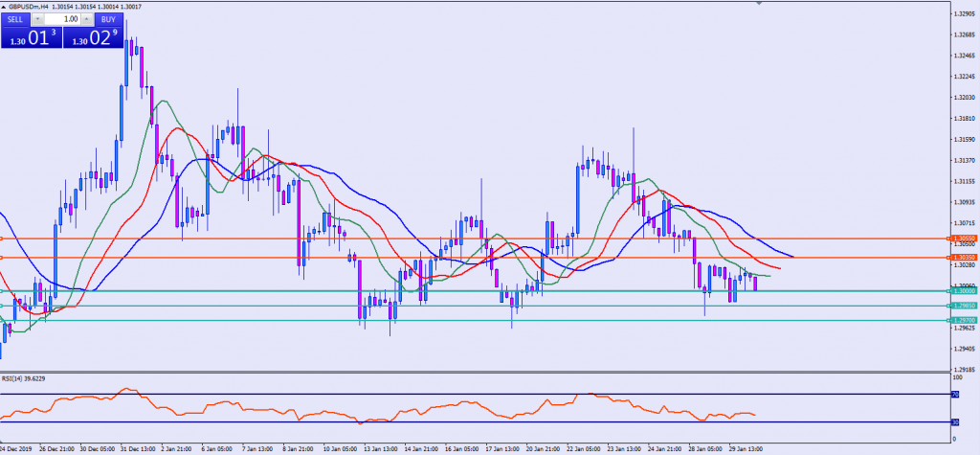Collapse the one-click trading panel arrow

click(x=5, y=6)
